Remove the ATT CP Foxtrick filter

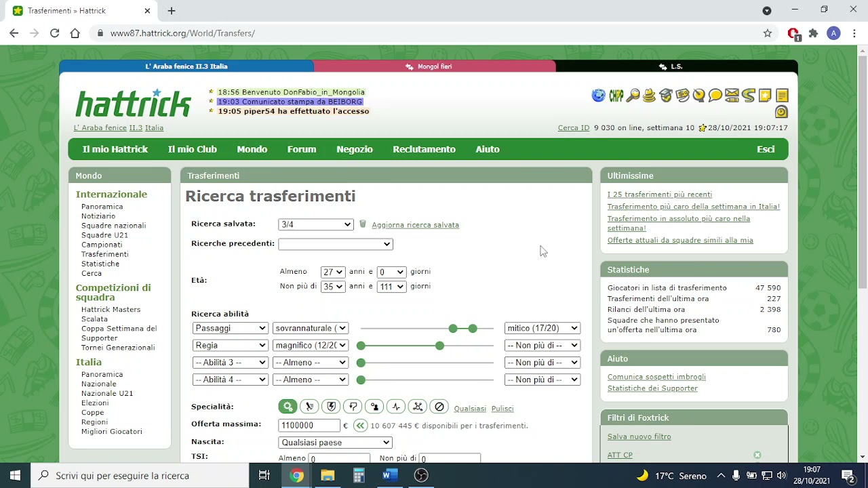click(757, 455)
